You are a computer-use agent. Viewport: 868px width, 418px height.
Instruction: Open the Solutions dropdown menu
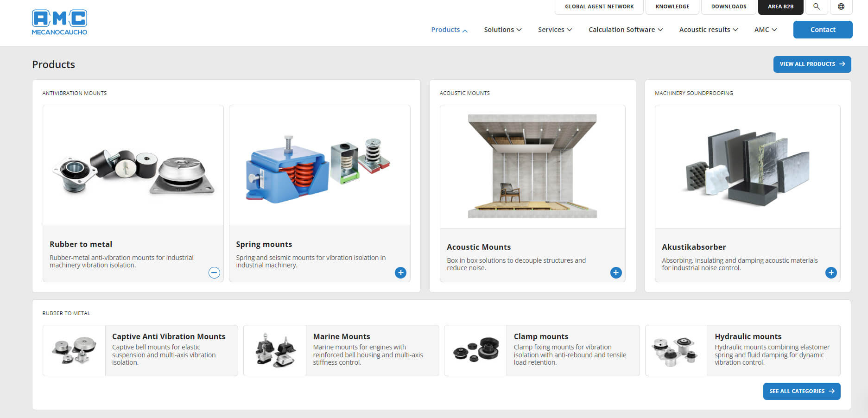(503, 30)
